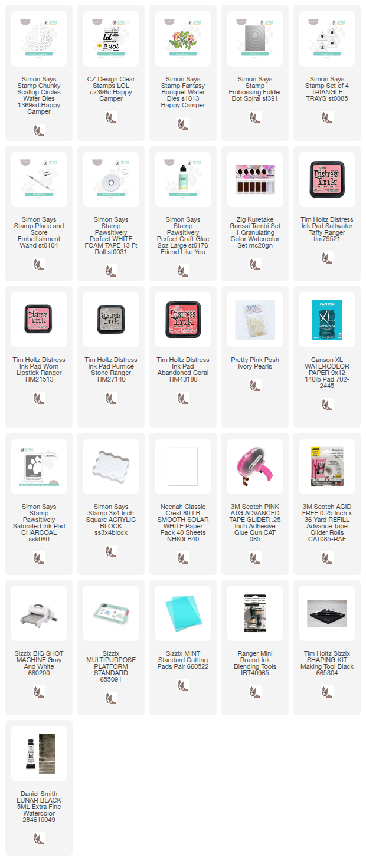Open the Sizzix Mint Cutting Pads thumbnail

coord(183,613)
